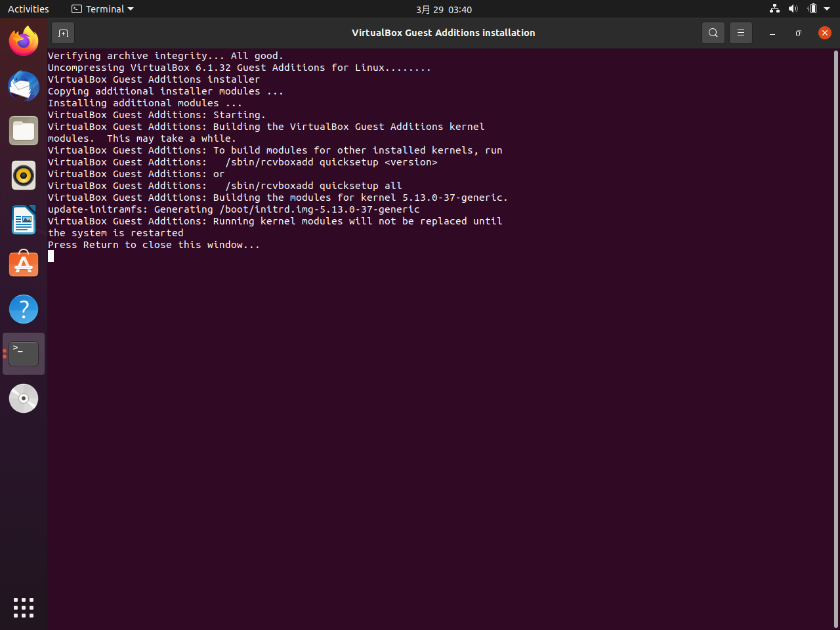Viewport: 840px width, 630px height.
Task: Show Applications grid
Action: 24,607
